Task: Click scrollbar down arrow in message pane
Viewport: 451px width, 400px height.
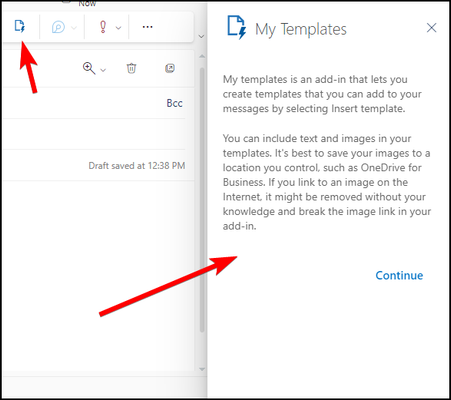Action: coord(202,369)
